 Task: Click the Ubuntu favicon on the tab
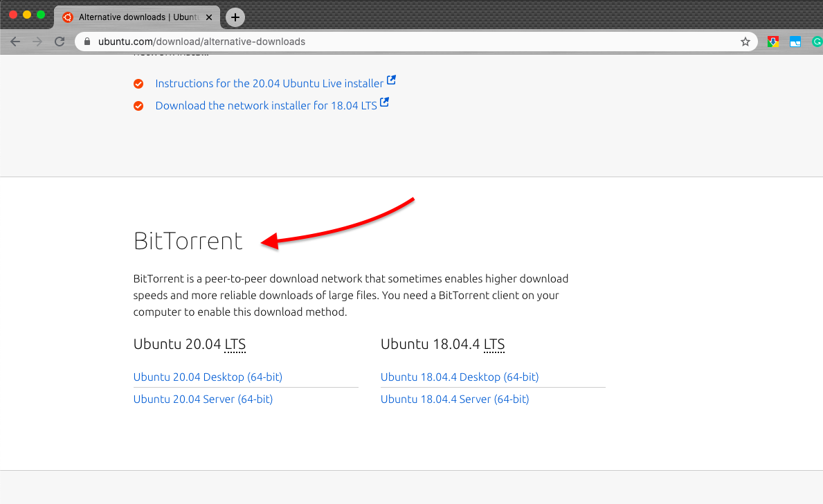tap(68, 17)
